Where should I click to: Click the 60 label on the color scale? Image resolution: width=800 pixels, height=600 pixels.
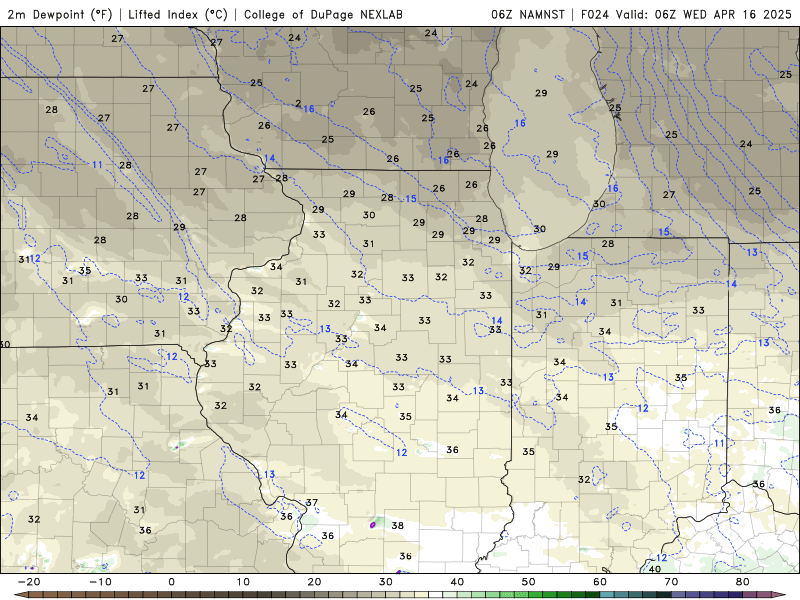point(600,582)
